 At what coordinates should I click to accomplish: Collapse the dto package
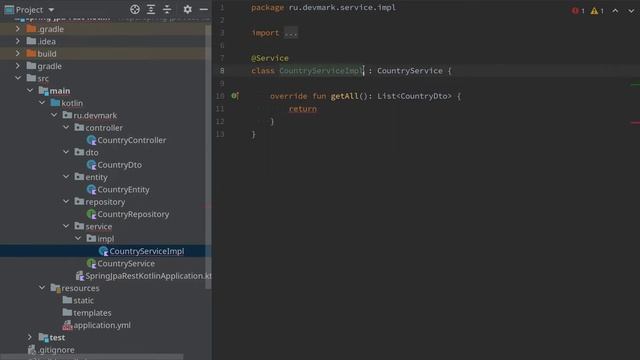(x=66, y=152)
